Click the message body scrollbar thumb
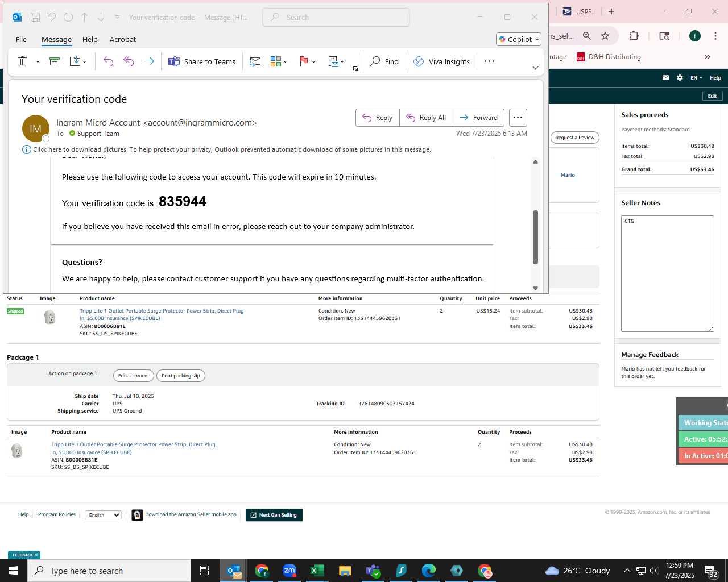The height and width of the screenshot is (582, 728). 535,237
